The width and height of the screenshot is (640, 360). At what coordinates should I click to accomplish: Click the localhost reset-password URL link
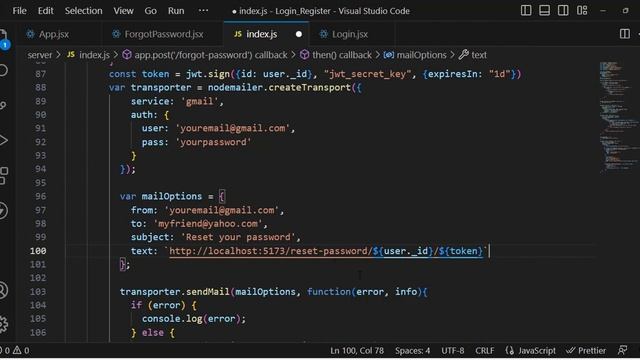point(326,251)
